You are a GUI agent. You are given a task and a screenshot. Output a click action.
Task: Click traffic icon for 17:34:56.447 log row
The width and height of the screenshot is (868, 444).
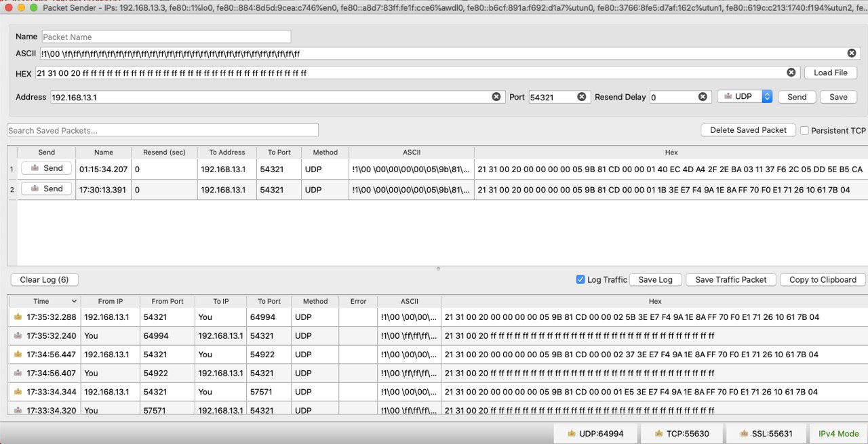point(17,355)
